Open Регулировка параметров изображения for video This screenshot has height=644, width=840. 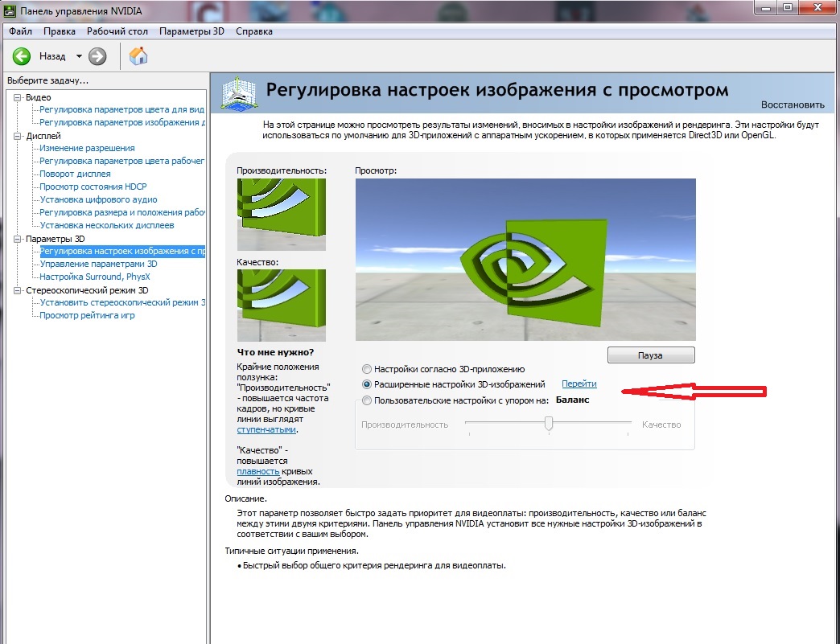(122, 122)
